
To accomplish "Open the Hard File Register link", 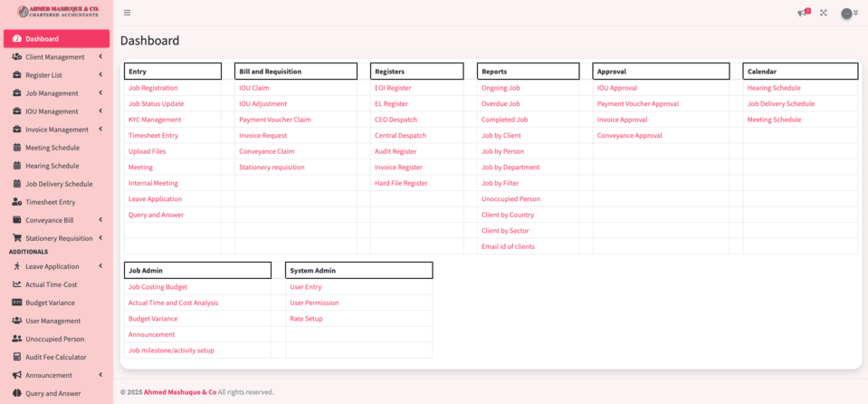I will pyautogui.click(x=401, y=183).
